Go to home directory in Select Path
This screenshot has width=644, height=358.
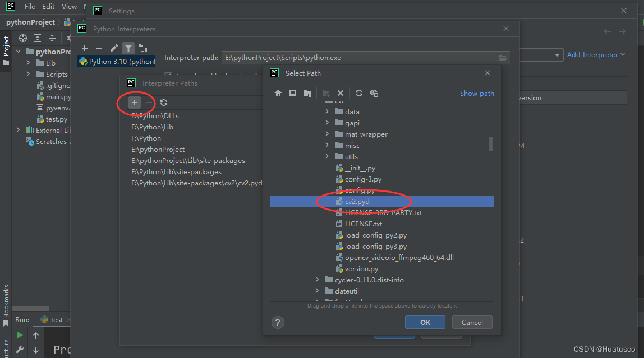(x=278, y=93)
